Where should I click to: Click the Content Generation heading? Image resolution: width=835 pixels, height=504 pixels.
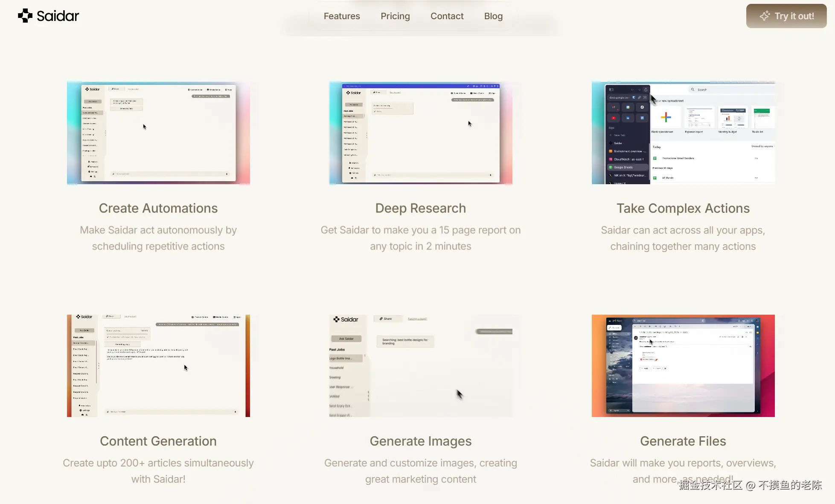pyautogui.click(x=158, y=441)
